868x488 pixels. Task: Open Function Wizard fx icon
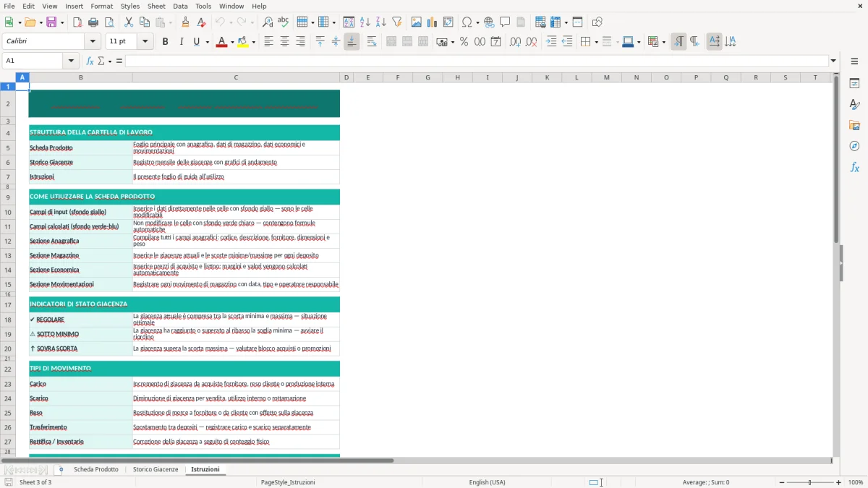click(90, 61)
